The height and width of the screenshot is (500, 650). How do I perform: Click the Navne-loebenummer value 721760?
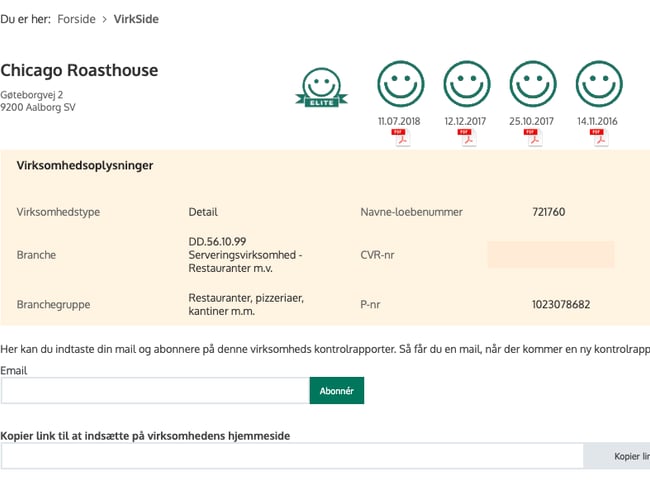[548, 212]
